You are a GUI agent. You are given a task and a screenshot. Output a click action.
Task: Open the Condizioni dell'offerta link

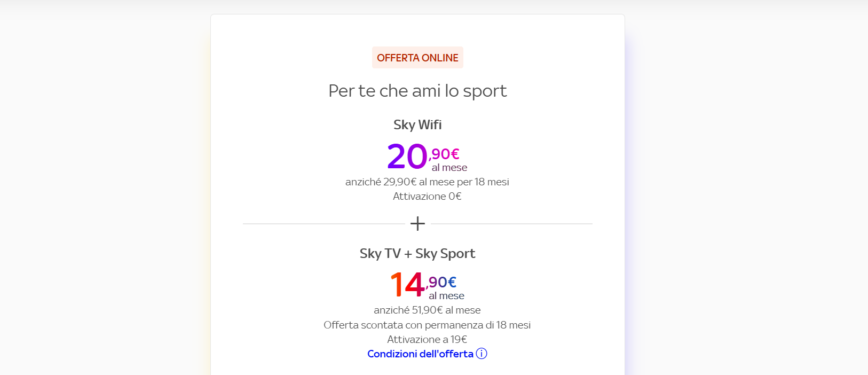coord(421,354)
